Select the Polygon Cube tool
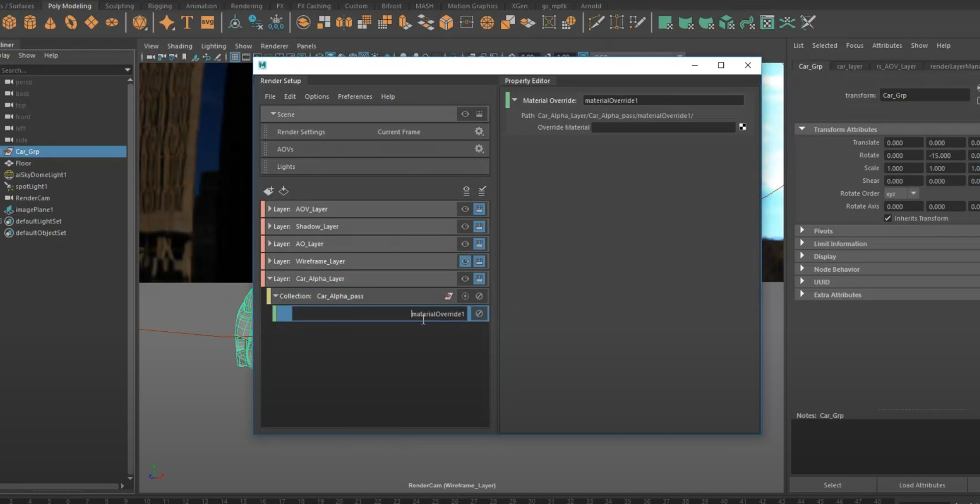The height and width of the screenshot is (504, 980). point(10,22)
